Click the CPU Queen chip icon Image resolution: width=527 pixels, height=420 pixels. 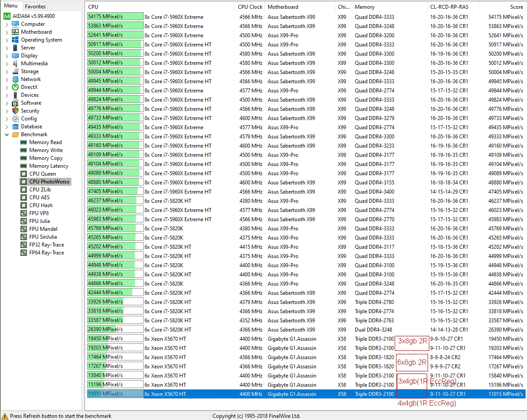click(x=24, y=174)
